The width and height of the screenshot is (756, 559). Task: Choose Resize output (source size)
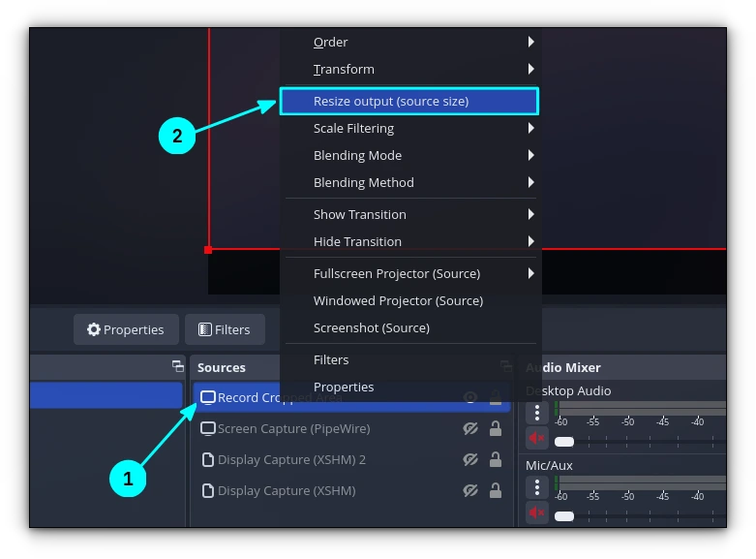coord(408,101)
